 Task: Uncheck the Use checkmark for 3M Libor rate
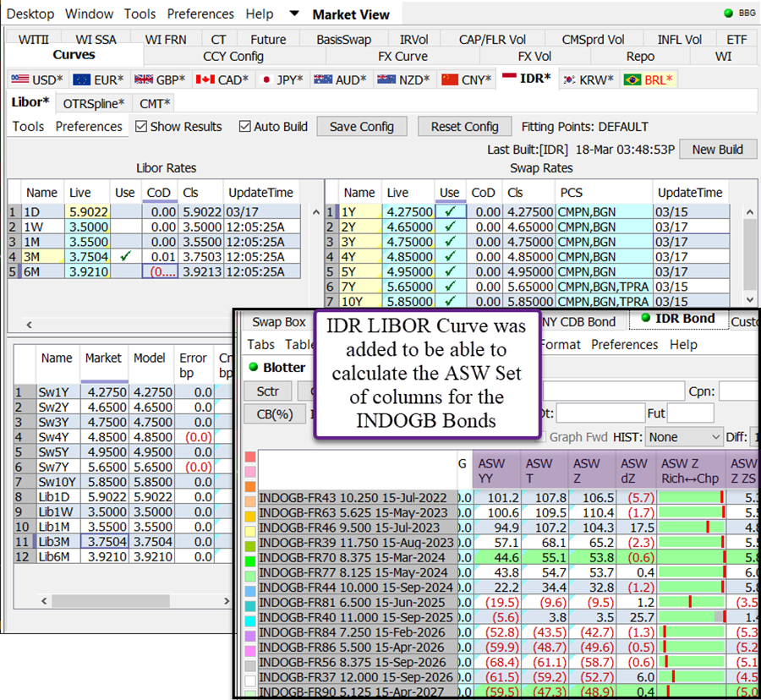[x=126, y=257]
